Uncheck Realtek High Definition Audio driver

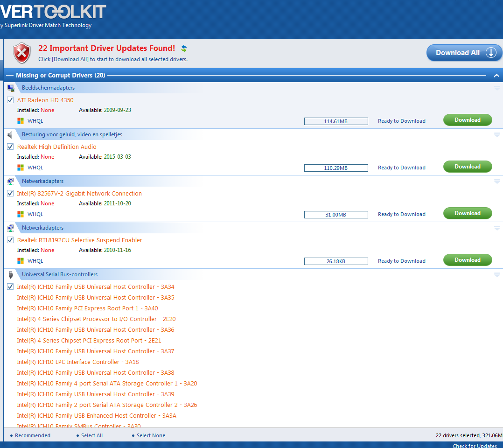coord(10,147)
